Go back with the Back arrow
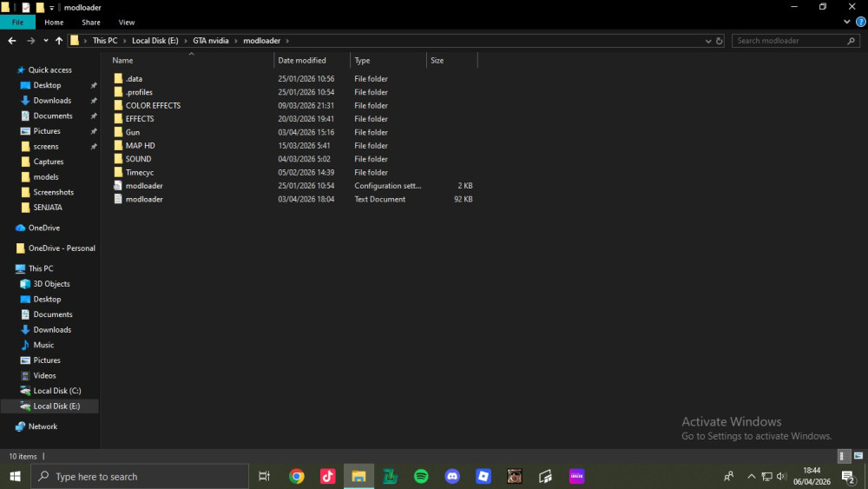This screenshot has width=868, height=489. click(x=12, y=41)
